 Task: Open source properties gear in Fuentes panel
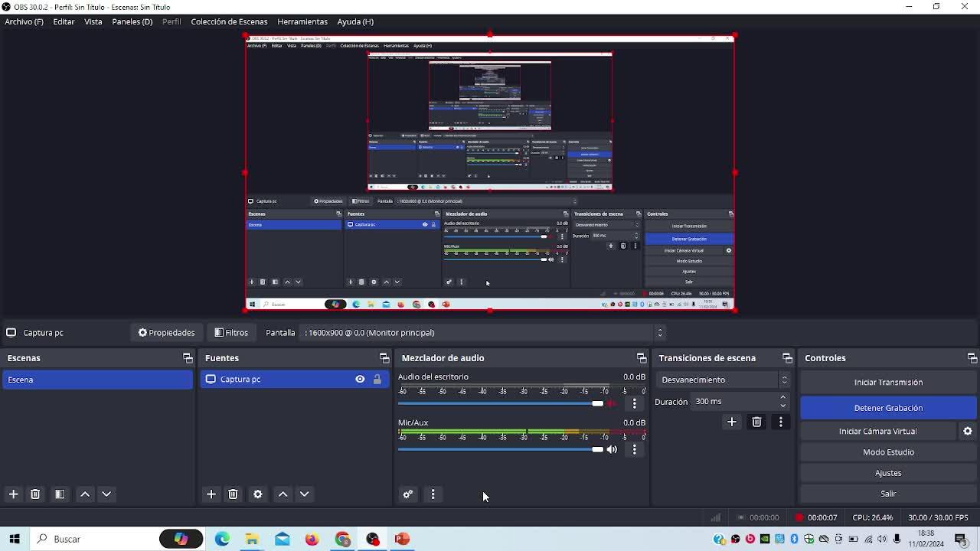258,494
